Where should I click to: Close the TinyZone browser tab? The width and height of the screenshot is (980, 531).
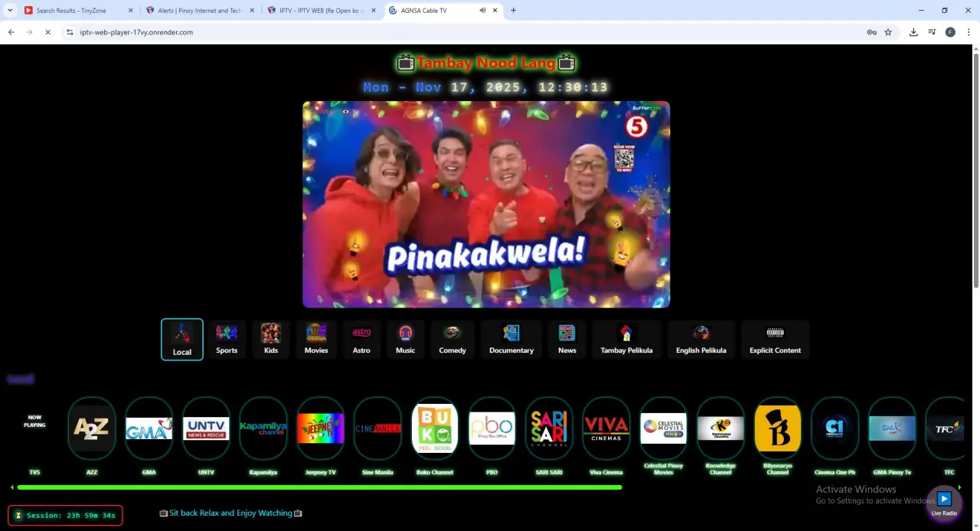point(130,11)
